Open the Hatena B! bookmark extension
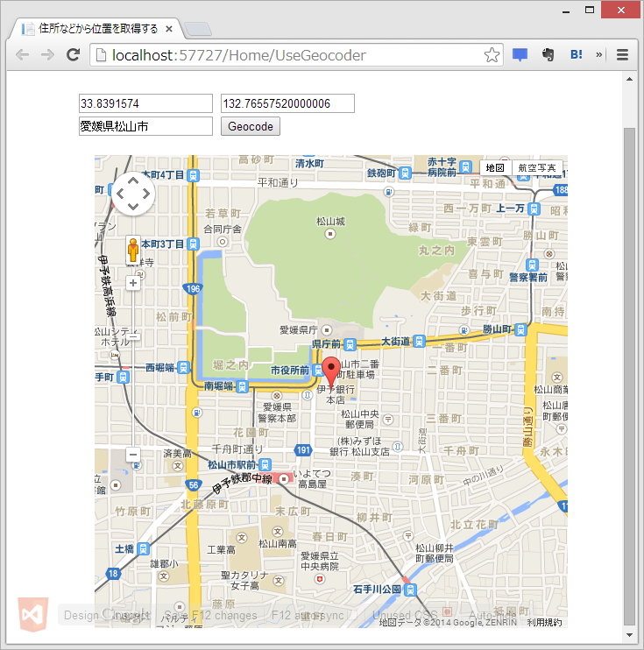This screenshot has height=650, width=644. click(576, 54)
